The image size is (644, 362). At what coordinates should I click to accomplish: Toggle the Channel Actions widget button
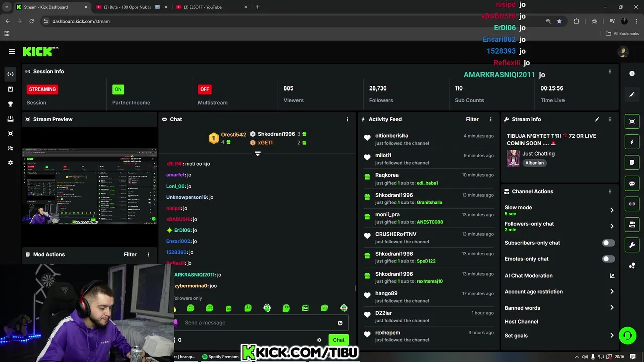tap(632, 224)
